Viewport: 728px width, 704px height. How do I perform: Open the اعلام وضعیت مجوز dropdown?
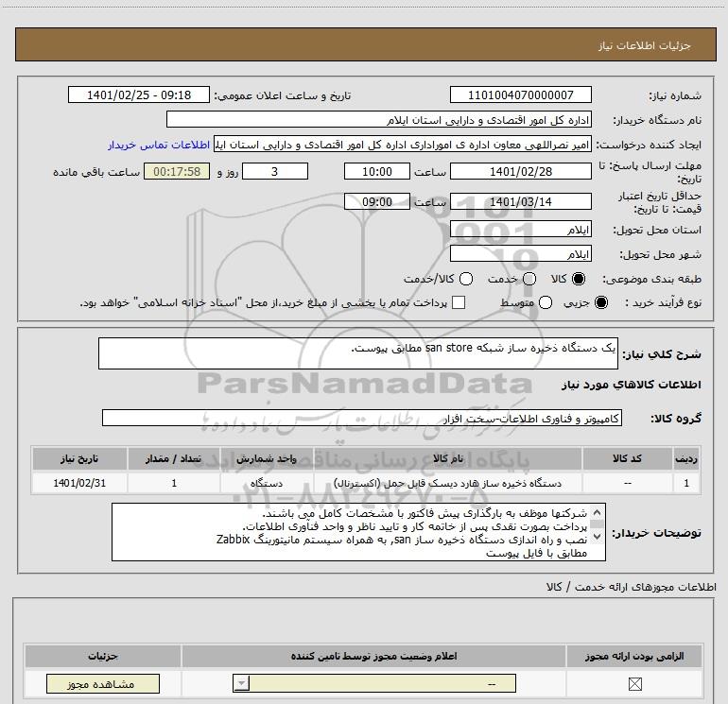pos(374,683)
